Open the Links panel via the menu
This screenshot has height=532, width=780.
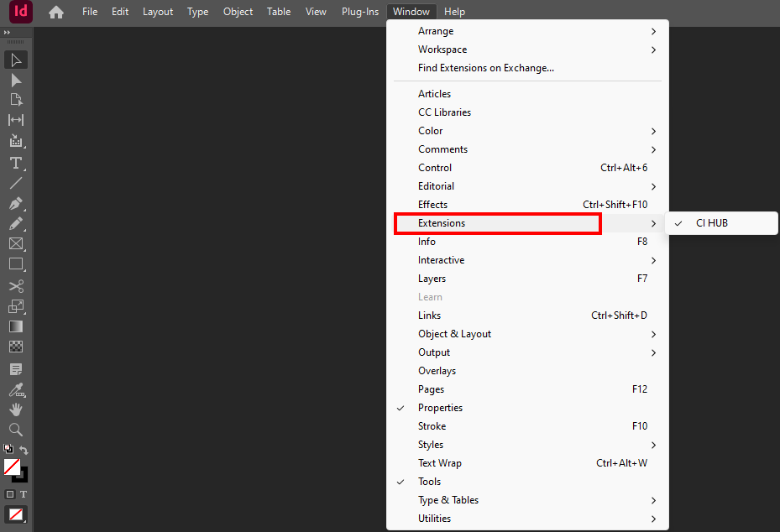(x=428, y=315)
